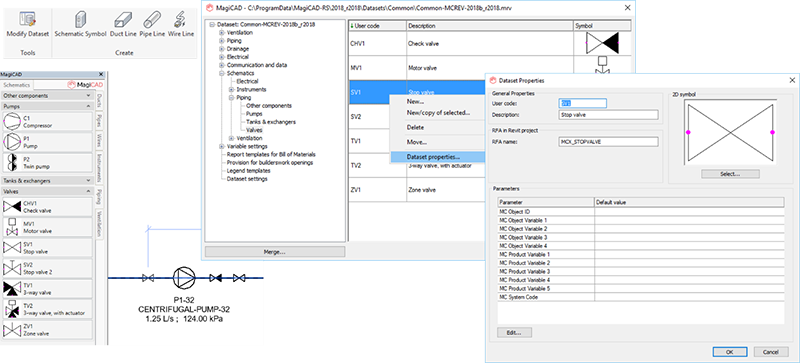The width and height of the screenshot is (800, 363).
Task: Select Tanks & exchangers tree item
Action: pyautogui.click(x=271, y=122)
